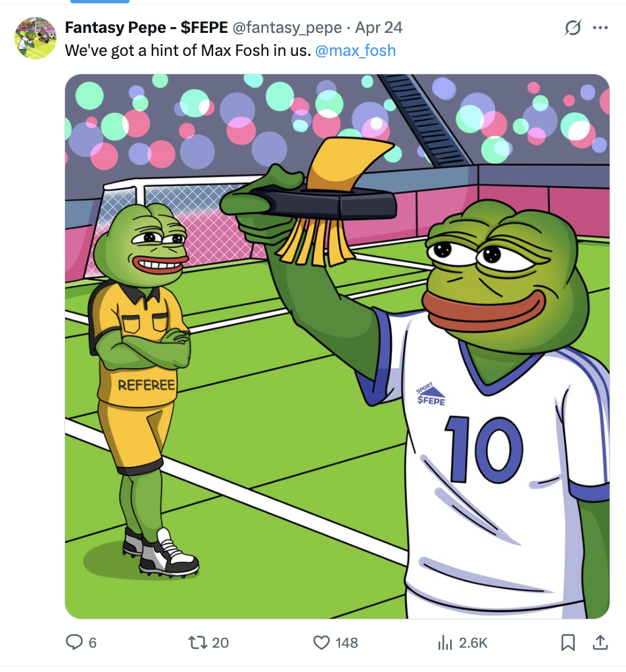Click the number 10 jersey in image
This screenshot has height=672, width=626.
(x=484, y=448)
